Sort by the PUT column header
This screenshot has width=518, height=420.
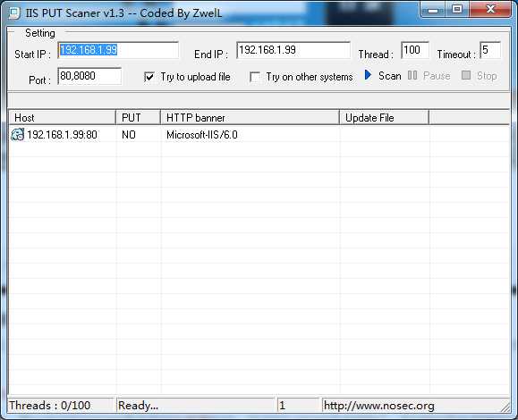pyautogui.click(x=138, y=118)
